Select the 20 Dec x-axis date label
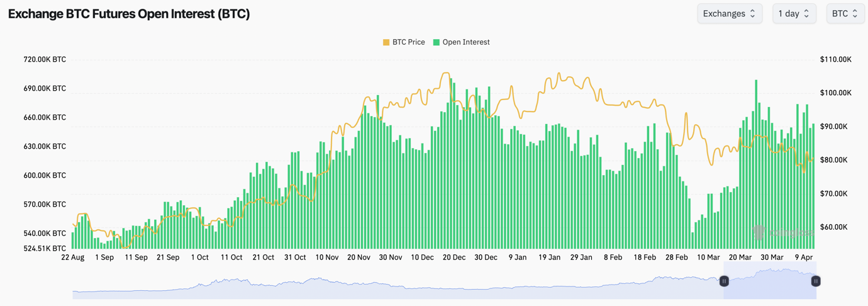 tap(454, 258)
